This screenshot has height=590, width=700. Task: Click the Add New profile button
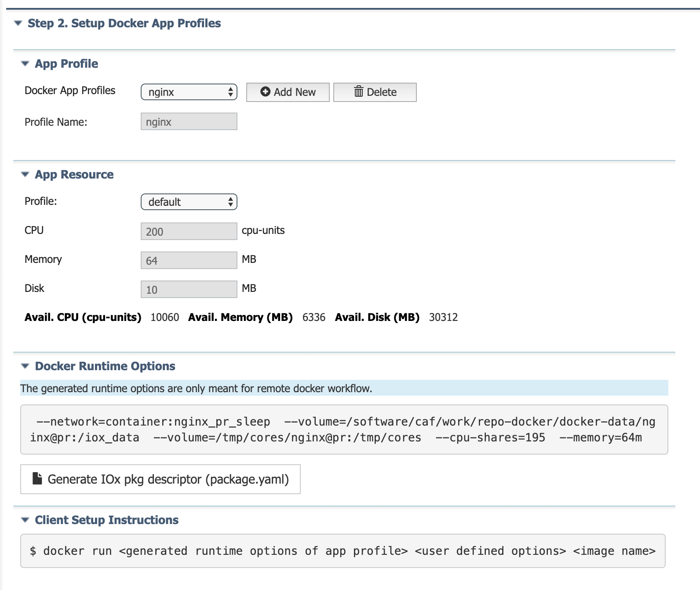tap(288, 92)
